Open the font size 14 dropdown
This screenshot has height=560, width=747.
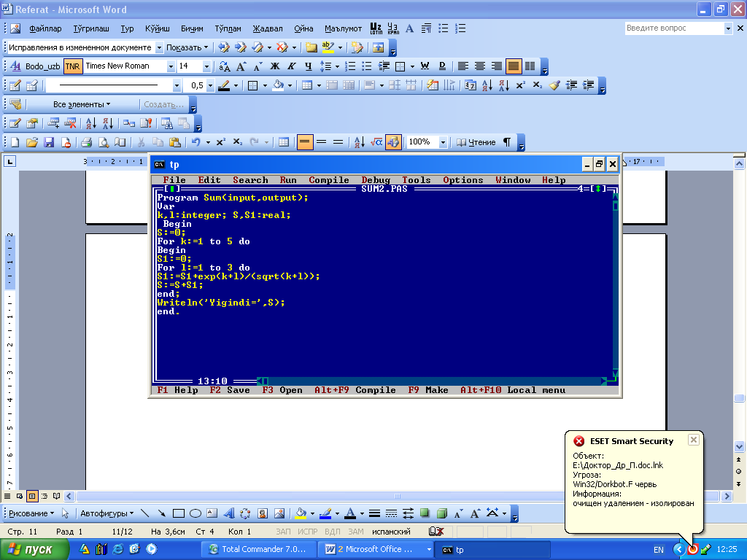tap(206, 66)
